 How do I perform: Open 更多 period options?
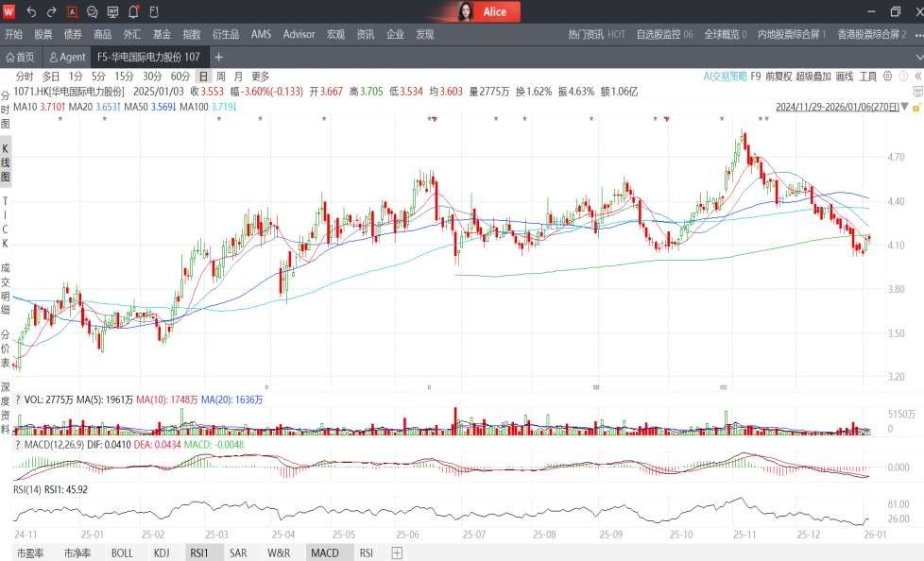(260, 76)
